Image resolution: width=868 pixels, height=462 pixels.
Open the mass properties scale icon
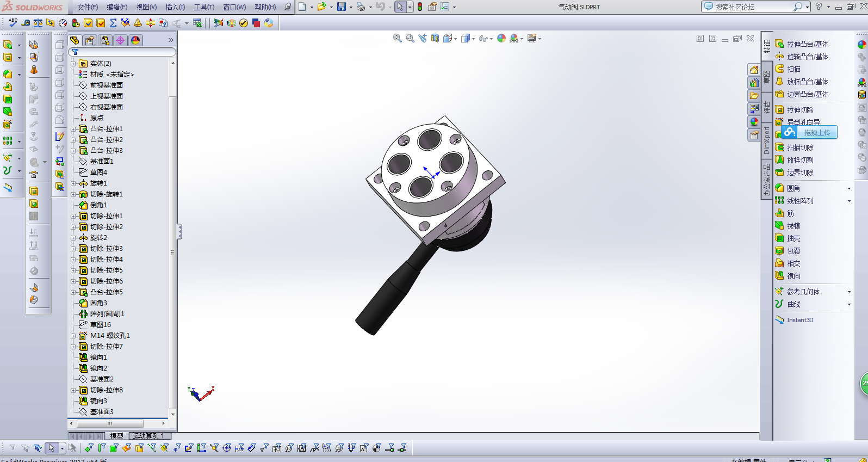pos(38,23)
